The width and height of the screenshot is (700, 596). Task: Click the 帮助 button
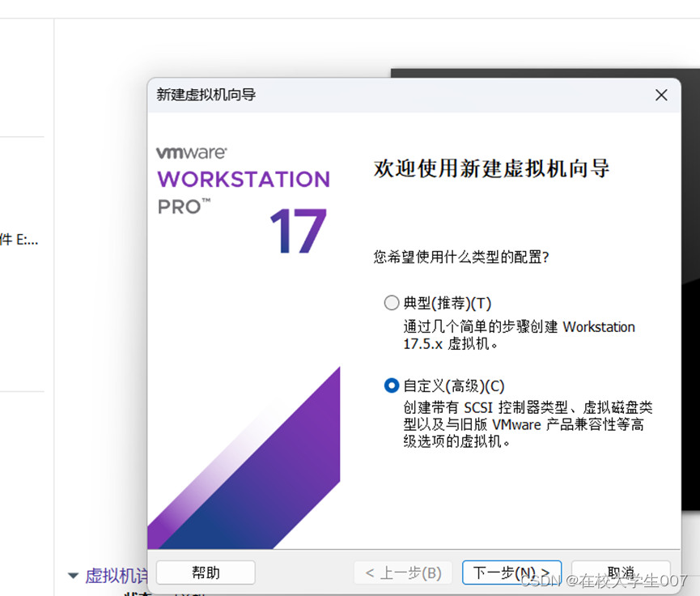[x=206, y=573]
